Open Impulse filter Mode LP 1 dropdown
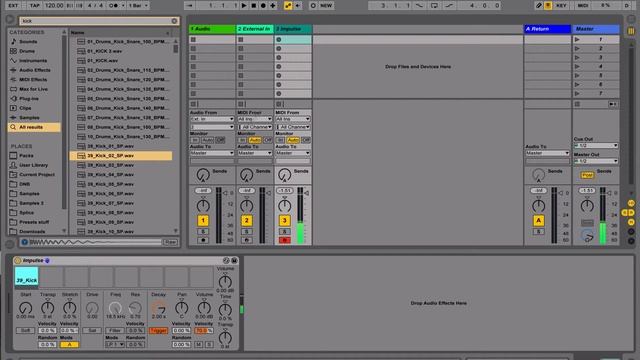 tap(115, 345)
